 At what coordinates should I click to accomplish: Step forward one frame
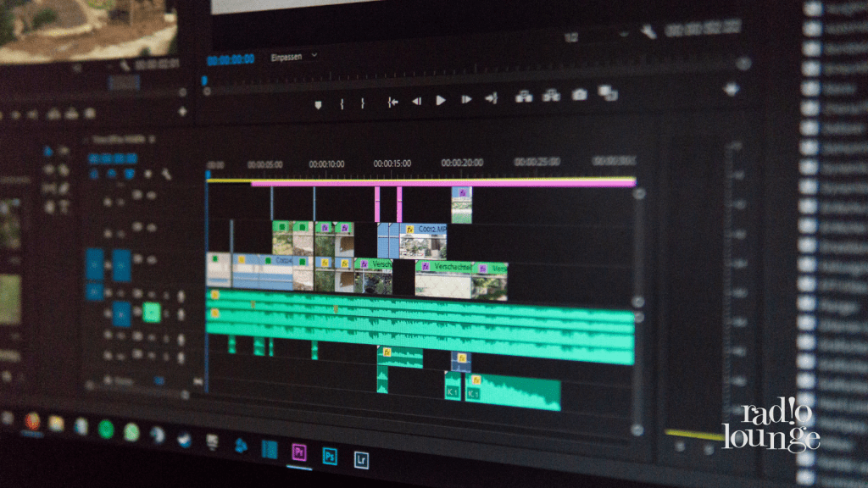[x=465, y=99]
